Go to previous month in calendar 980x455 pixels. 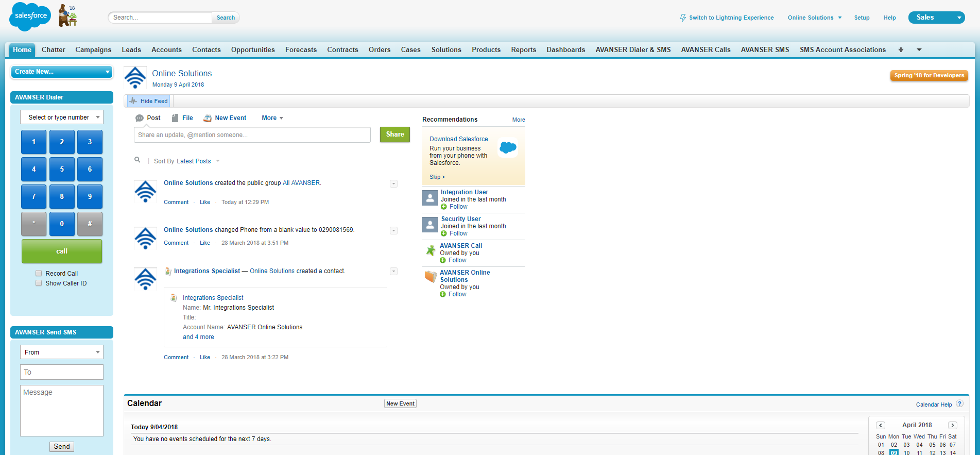[881, 425]
